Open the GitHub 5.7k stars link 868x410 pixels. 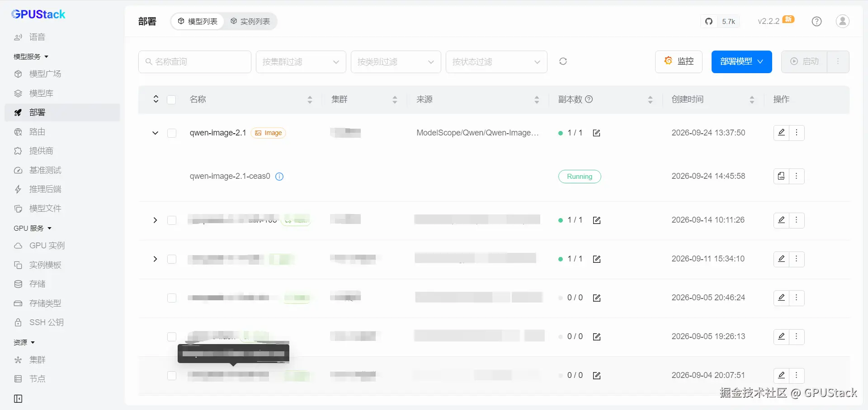(x=721, y=21)
